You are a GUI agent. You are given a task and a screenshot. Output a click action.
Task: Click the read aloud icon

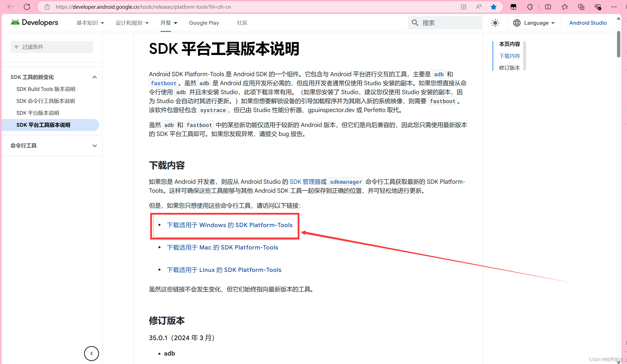(479, 7)
